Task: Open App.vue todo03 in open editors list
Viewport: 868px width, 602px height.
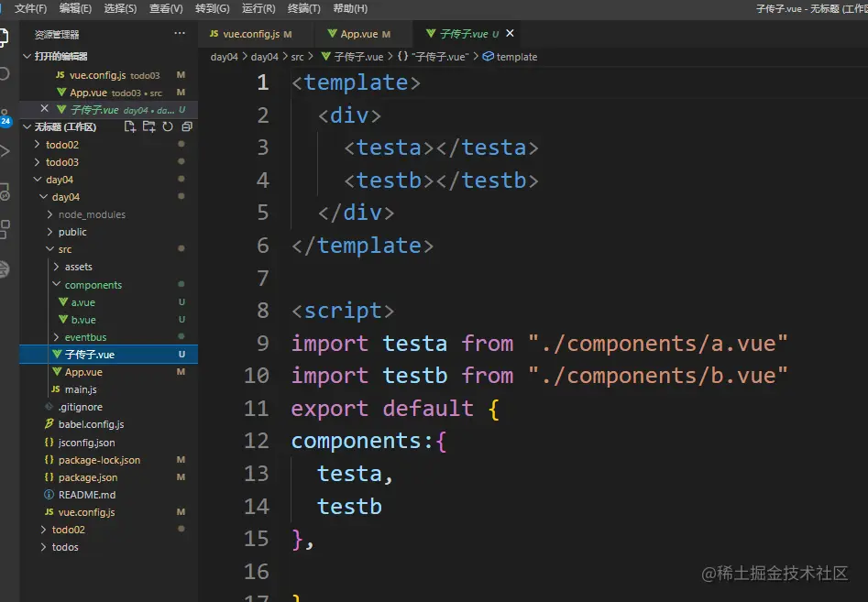Action: pyautogui.click(x=108, y=93)
